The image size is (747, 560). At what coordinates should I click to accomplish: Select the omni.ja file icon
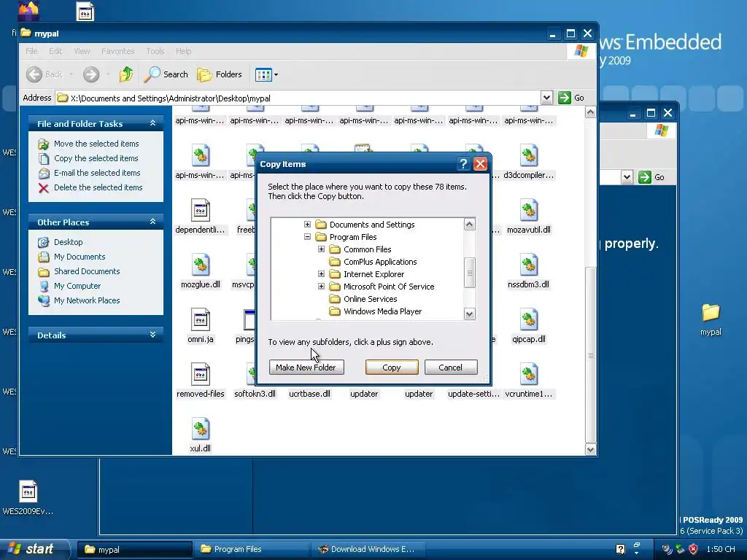coord(200,319)
